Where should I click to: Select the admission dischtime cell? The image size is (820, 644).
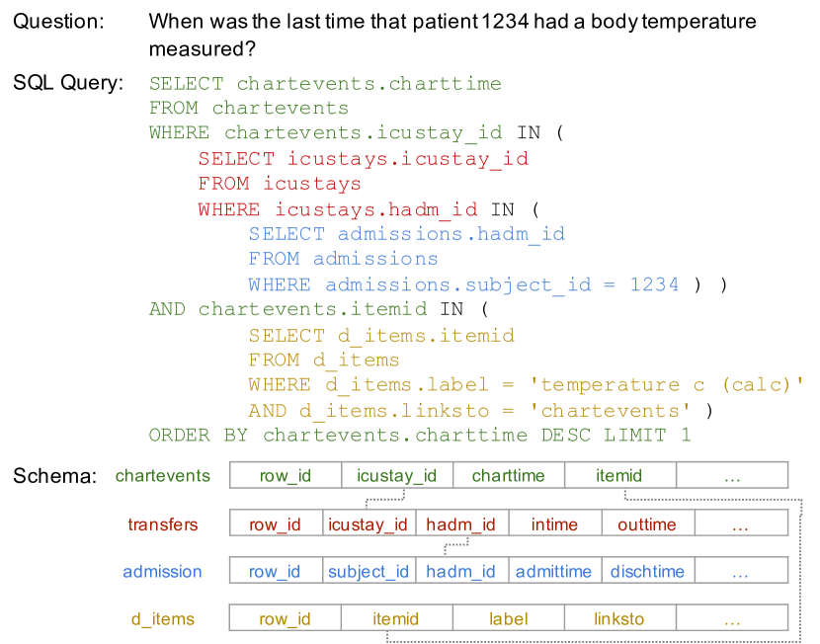click(x=648, y=570)
